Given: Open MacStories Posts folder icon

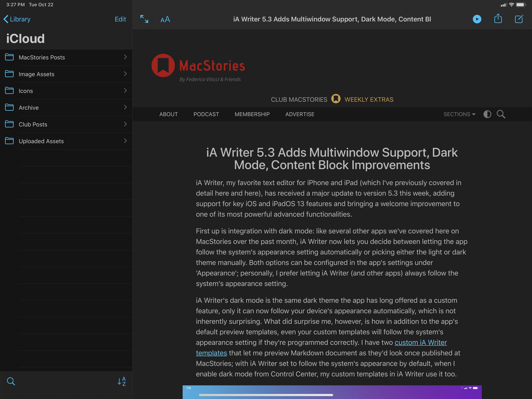Looking at the screenshot, I should [9, 57].
